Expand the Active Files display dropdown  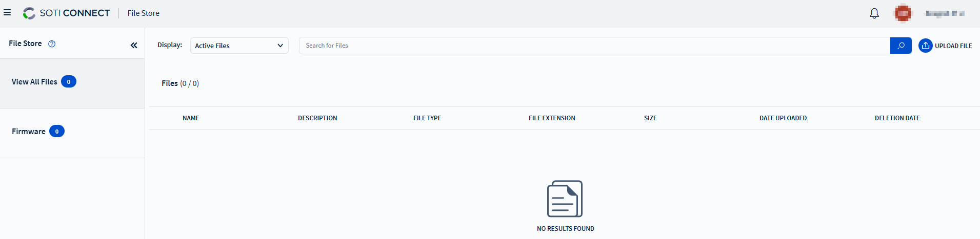[x=239, y=46]
